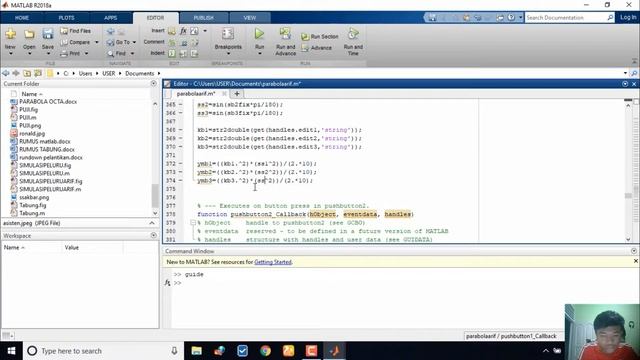Image resolution: width=640 pixels, height=360 pixels.
Task: Switch to the PUBLISH tab
Action: [x=203, y=18]
